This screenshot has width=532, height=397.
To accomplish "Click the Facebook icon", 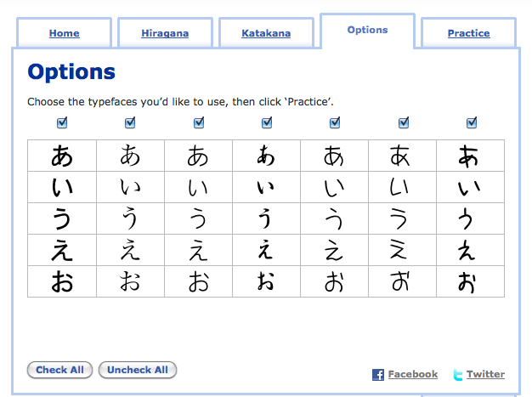I will click(378, 375).
